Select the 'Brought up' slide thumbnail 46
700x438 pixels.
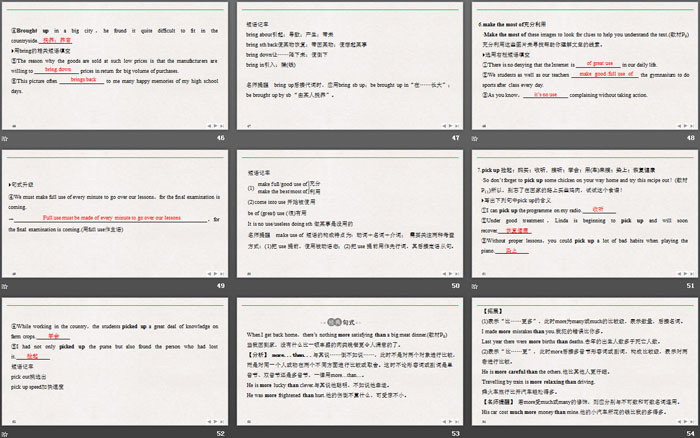(x=114, y=64)
